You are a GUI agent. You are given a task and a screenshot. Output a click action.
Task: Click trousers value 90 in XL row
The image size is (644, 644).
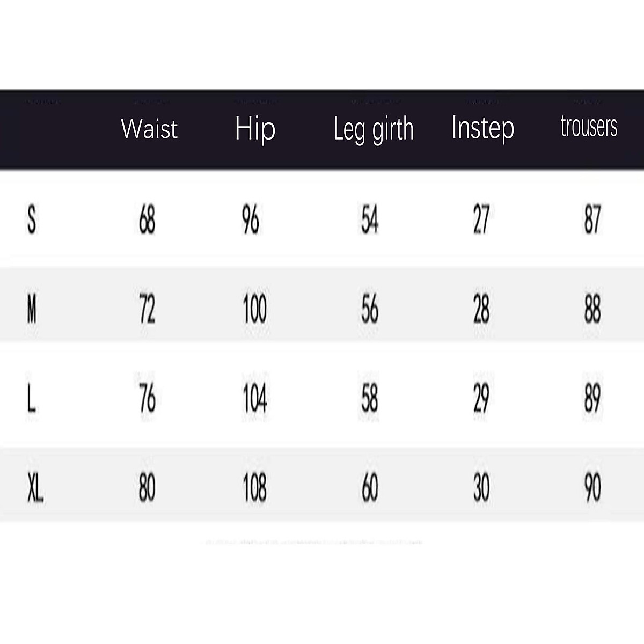[x=592, y=489]
